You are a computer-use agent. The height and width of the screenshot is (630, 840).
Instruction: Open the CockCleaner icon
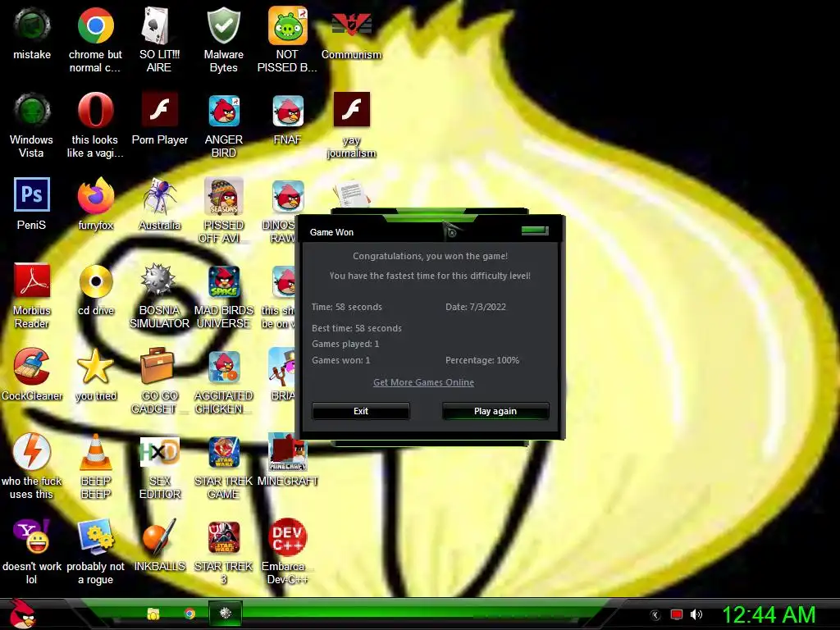tap(32, 366)
